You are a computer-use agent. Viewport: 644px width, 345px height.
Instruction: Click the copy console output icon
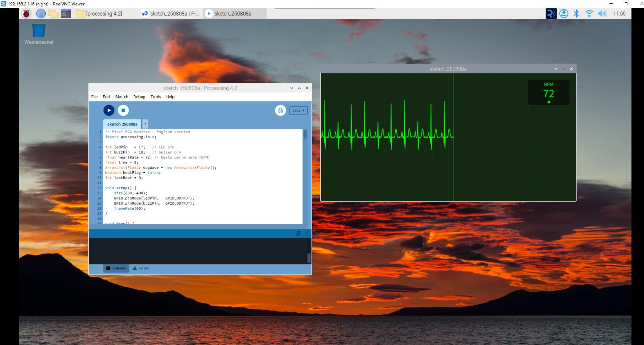[298, 233]
